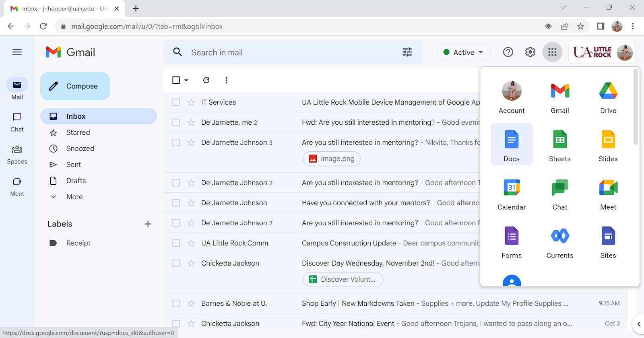Select the Discover Day email checkbox
644x338 pixels.
pos(176,263)
